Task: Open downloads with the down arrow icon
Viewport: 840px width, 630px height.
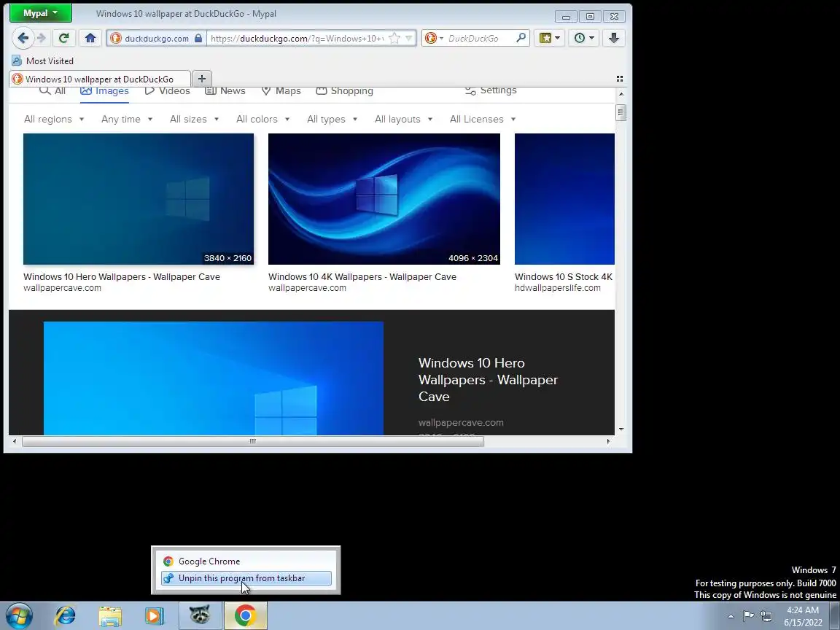Action: point(614,38)
